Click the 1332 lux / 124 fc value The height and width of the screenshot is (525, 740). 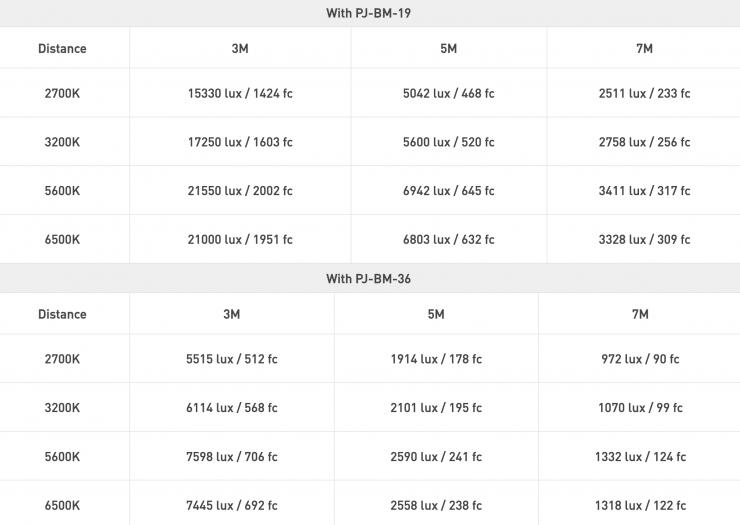pyautogui.click(x=640, y=457)
